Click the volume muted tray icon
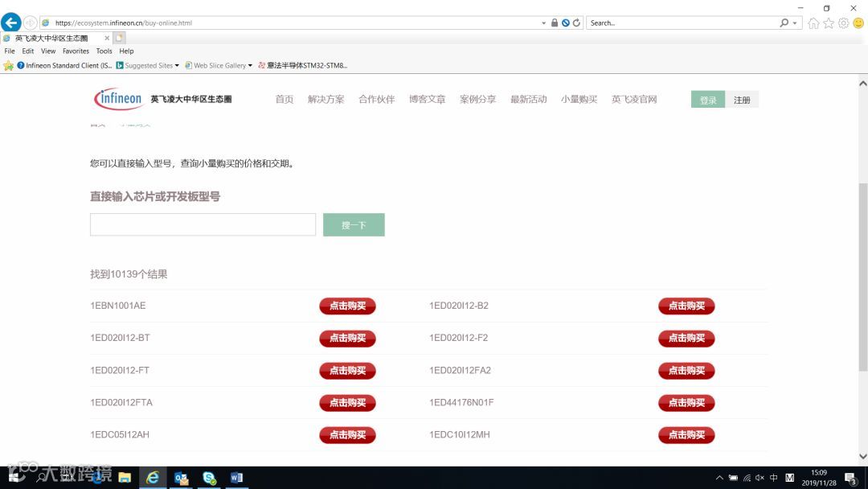The height and width of the screenshot is (489, 868). coord(759,478)
